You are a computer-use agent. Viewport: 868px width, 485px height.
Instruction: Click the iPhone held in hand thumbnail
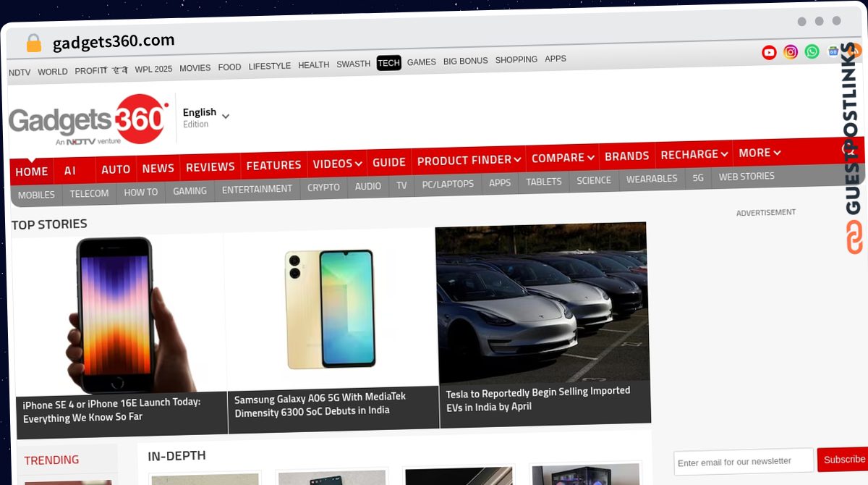119,316
